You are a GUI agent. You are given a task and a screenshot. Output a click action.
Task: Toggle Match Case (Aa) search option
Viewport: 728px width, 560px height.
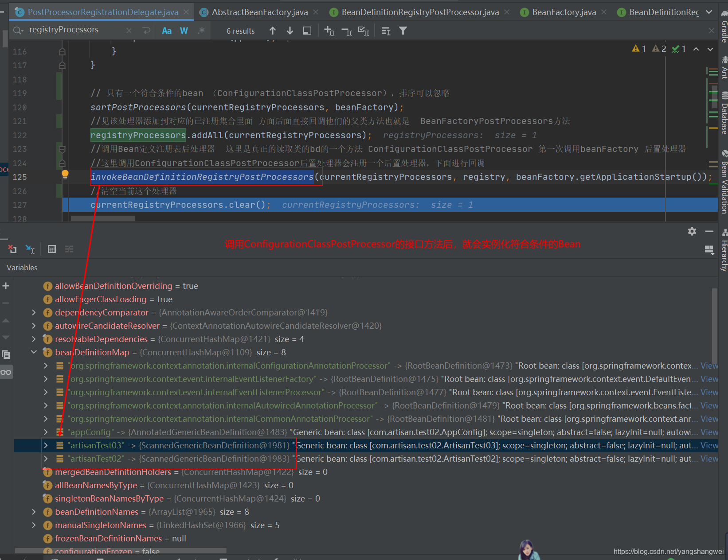pyautogui.click(x=167, y=31)
